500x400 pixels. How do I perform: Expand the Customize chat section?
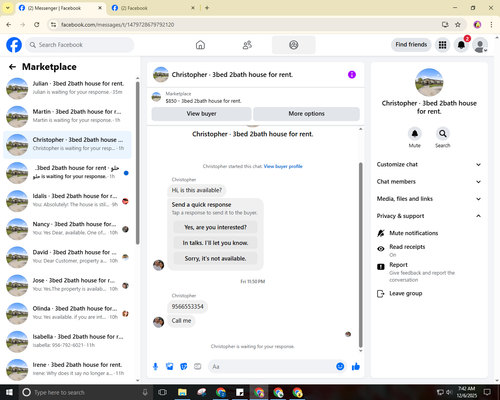(429, 164)
